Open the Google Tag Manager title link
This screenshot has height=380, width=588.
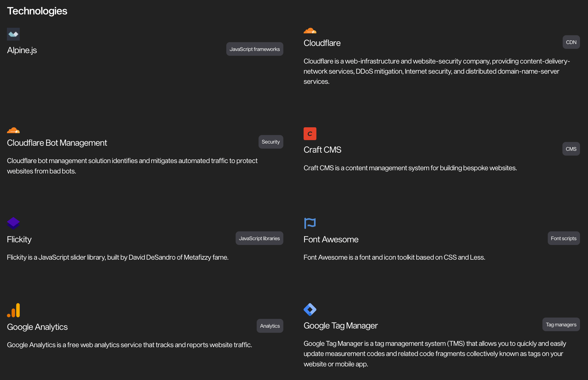(340, 326)
